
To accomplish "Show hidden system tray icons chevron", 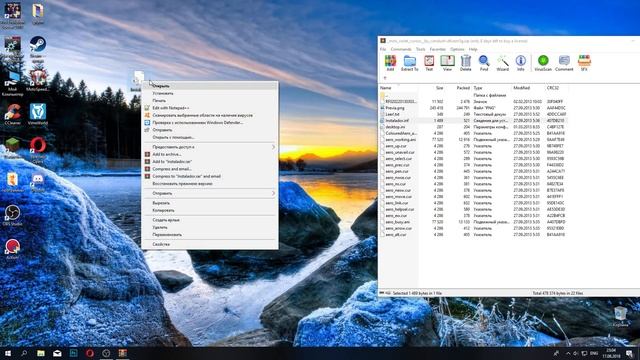I will 568,353.
